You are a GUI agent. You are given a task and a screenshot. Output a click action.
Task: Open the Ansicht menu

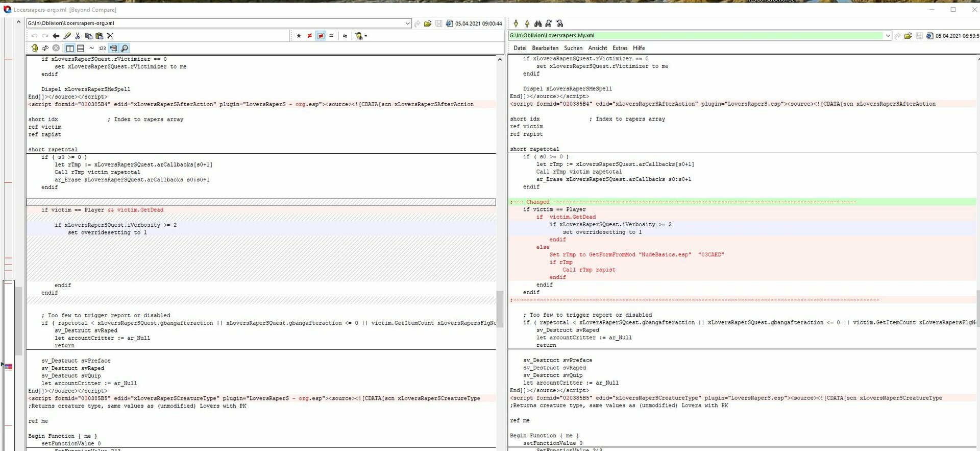pos(598,48)
